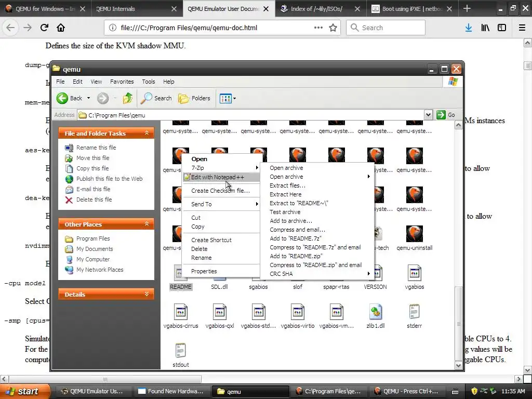Open the Help menu in Explorer

click(169, 82)
